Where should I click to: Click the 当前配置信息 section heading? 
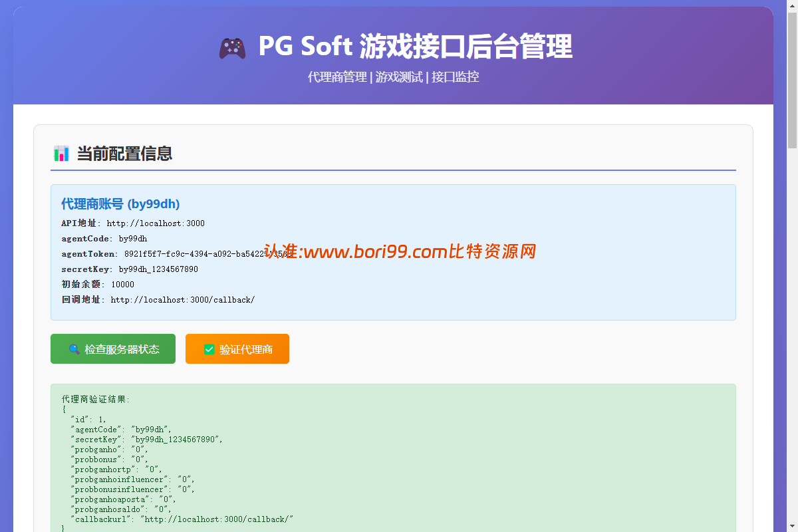124,154
